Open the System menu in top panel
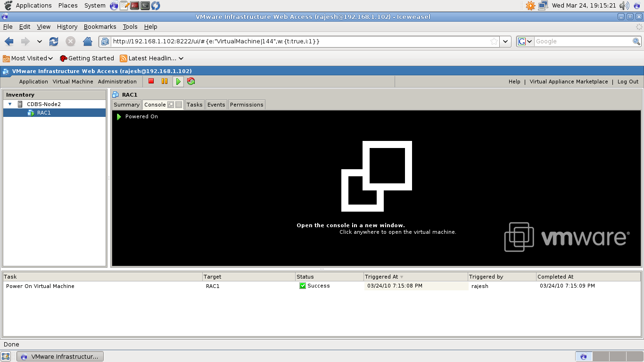644x362 pixels. [x=95, y=6]
